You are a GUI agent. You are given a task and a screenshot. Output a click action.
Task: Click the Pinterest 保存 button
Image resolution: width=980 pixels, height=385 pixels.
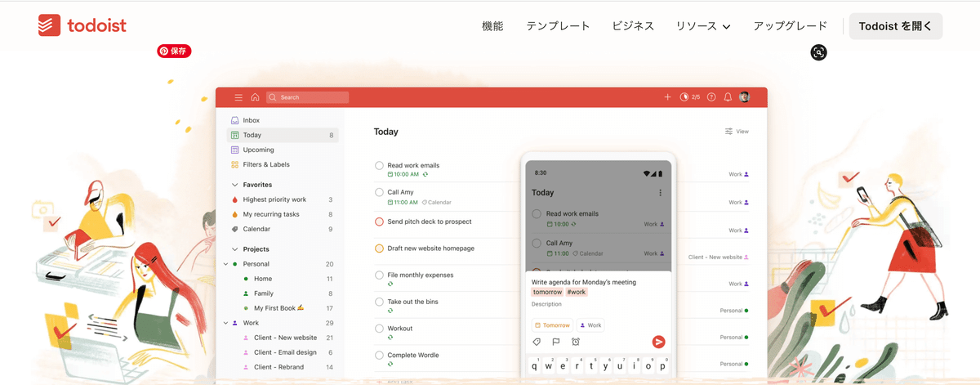point(174,51)
